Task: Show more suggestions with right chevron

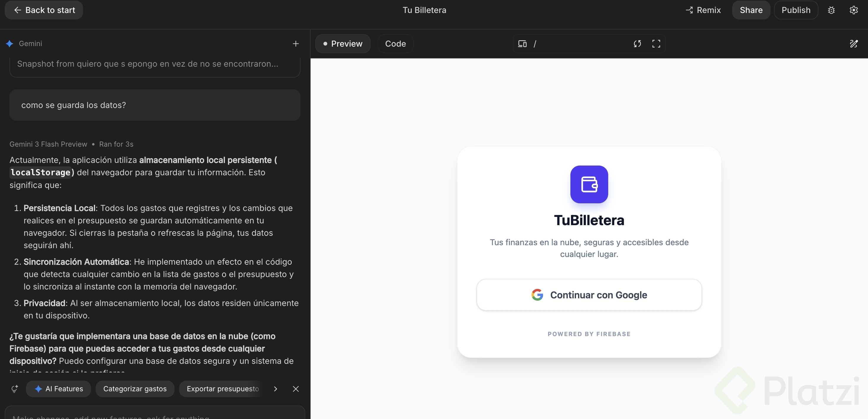Action: [x=275, y=389]
